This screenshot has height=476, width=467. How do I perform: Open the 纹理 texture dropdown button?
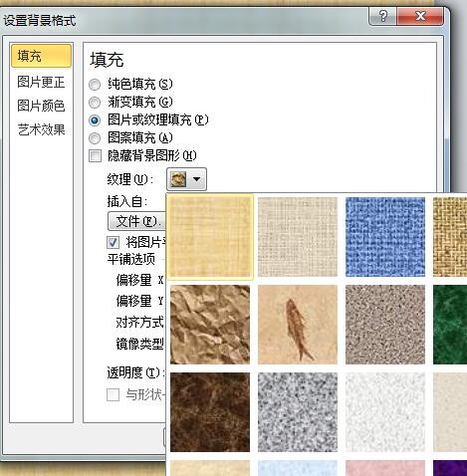(x=186, y=179)
